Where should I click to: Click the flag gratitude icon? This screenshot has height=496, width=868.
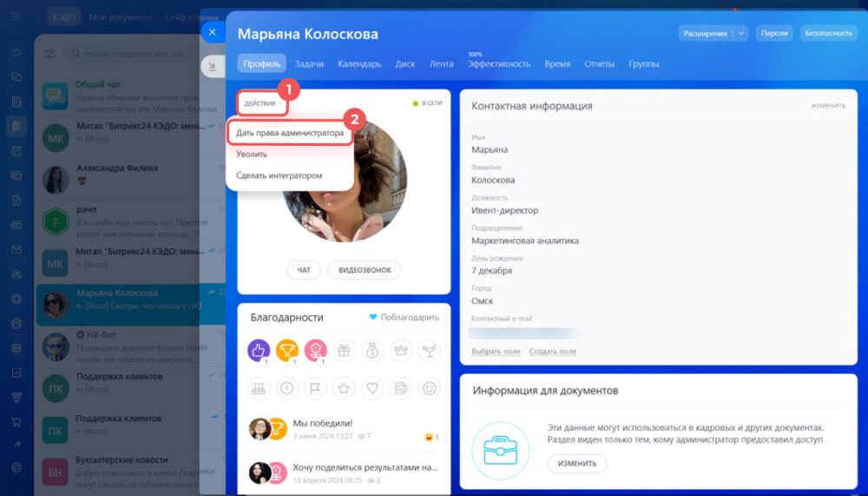[x=316, y=388]
